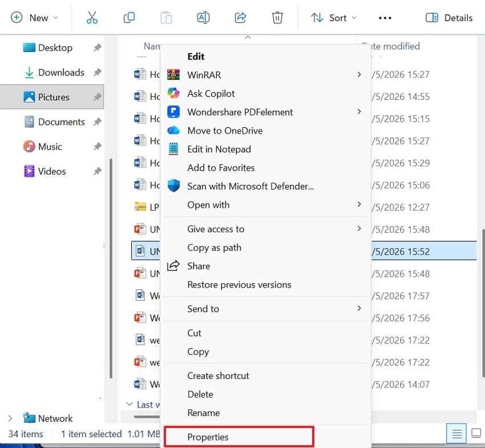This screenshot has width=485, height=448.
Task: Click the navigation pane scrollbar
Action: click(111, 269)
